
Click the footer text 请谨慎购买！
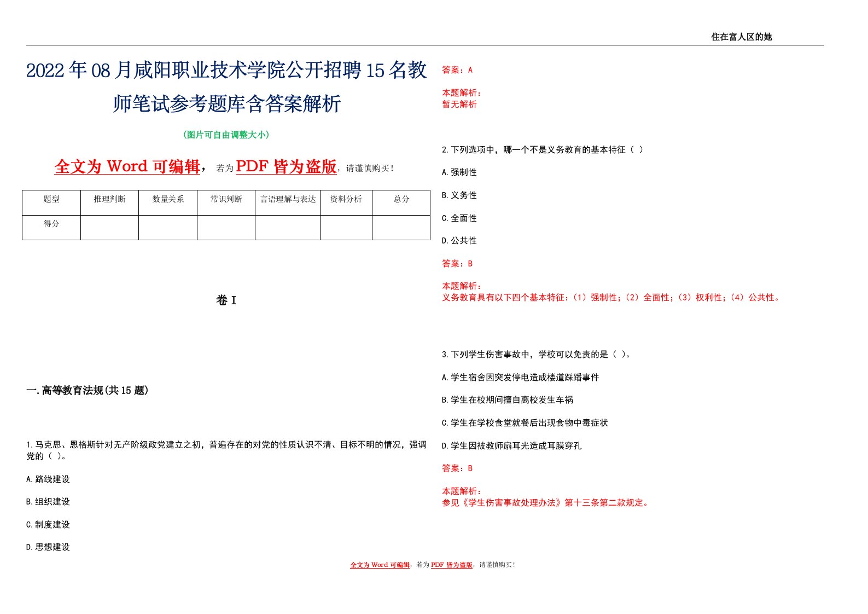tap(497, 565)
